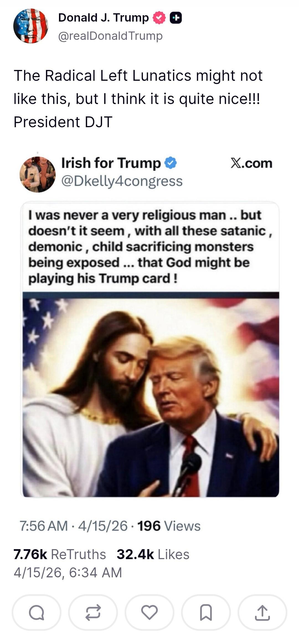This screenshot has width=299, height=644.
Task: Open the share upload icon
Action: 262,612
